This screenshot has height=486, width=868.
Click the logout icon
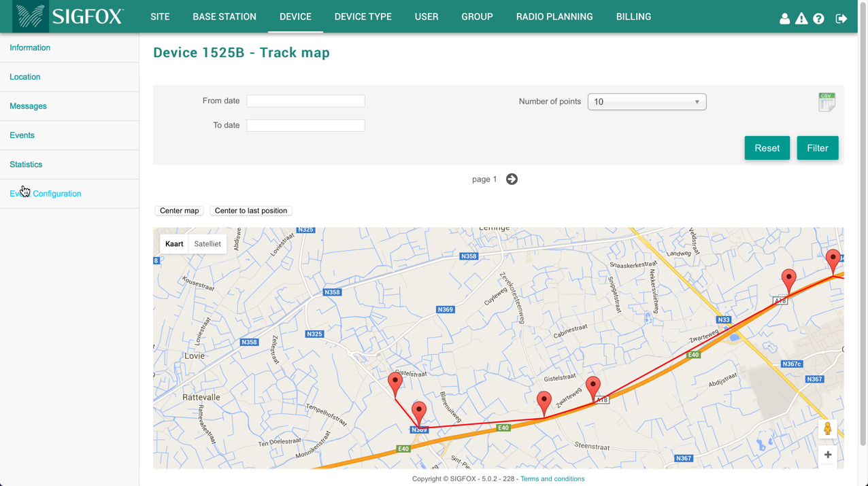coord(841,19)
